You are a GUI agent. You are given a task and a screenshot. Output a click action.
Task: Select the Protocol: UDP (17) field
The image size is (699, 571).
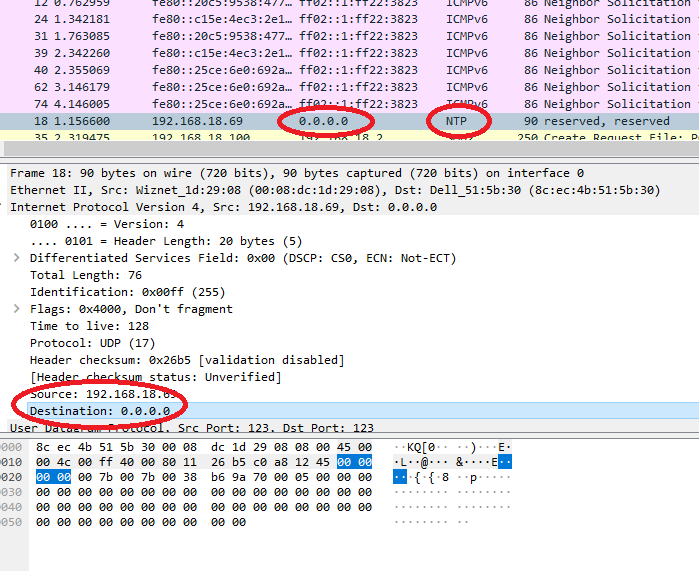tap(93, 343)
